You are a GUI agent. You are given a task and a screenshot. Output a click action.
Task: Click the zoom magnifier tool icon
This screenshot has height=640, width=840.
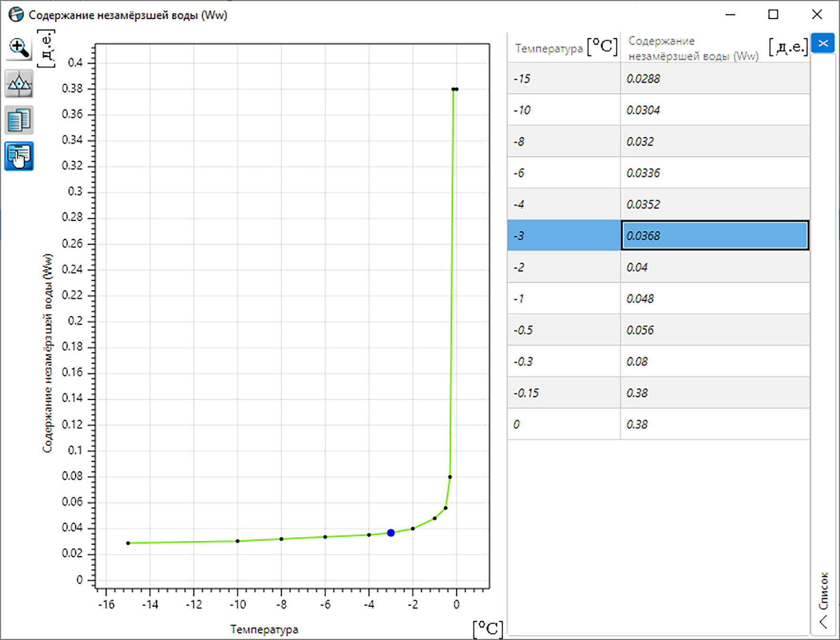19,48
